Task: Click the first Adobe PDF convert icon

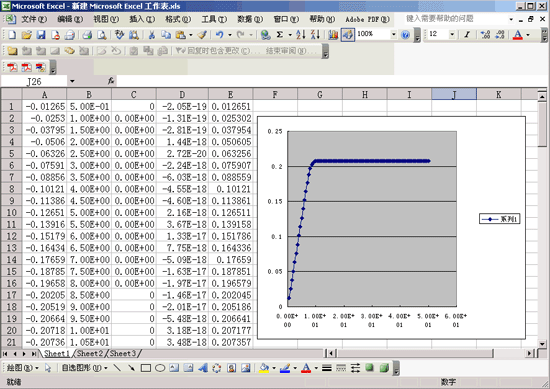Action: click(x=12, y=67)
